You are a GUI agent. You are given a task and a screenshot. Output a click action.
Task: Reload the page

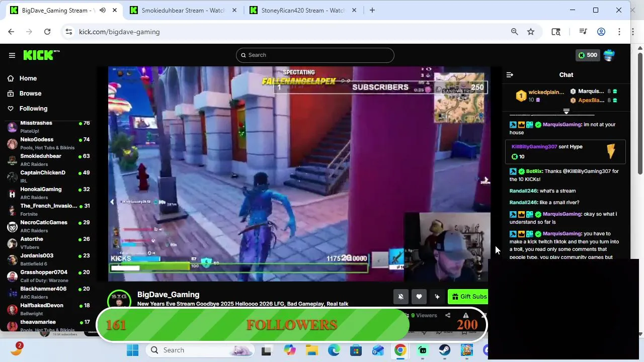click(47, 32)
